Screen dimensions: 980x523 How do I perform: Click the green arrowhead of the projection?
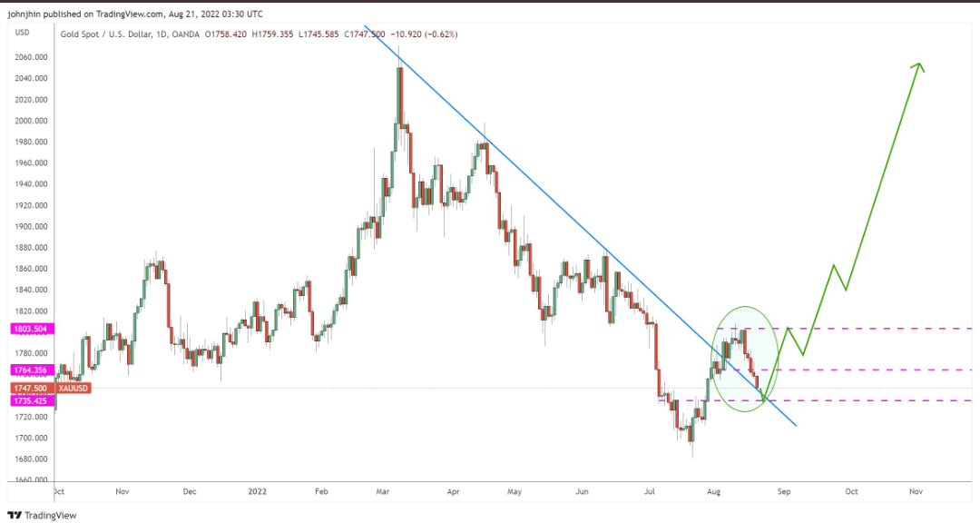919,66
